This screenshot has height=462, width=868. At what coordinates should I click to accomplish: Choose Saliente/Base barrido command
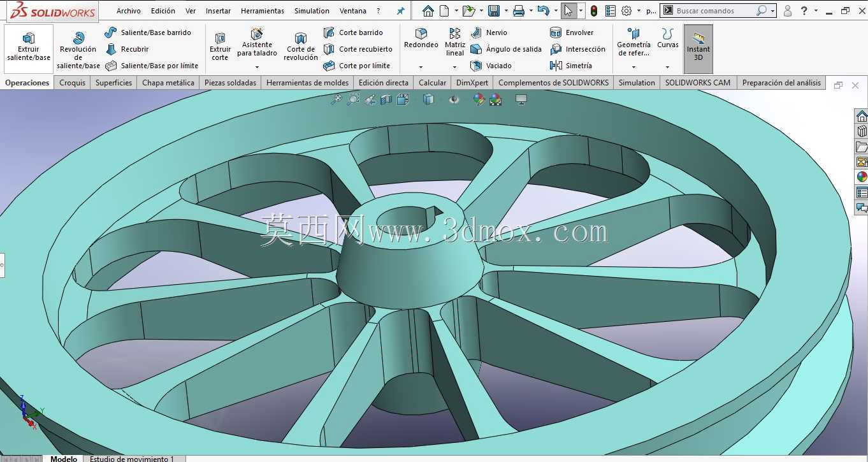click(x=148, y=32)
